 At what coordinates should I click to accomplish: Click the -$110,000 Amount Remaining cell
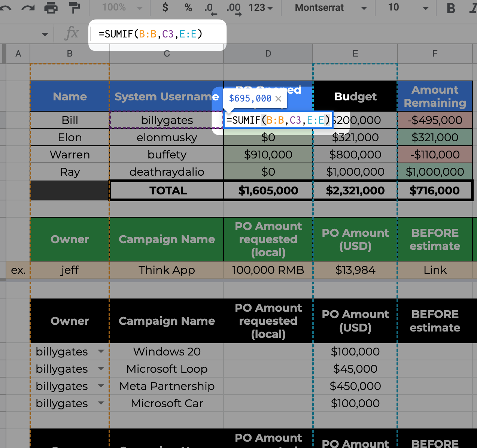435,154
